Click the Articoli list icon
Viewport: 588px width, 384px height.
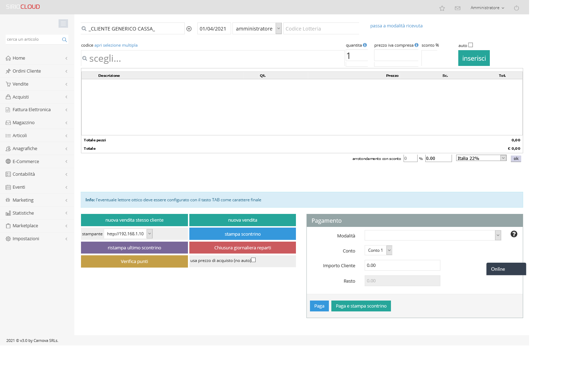(8, 136)
